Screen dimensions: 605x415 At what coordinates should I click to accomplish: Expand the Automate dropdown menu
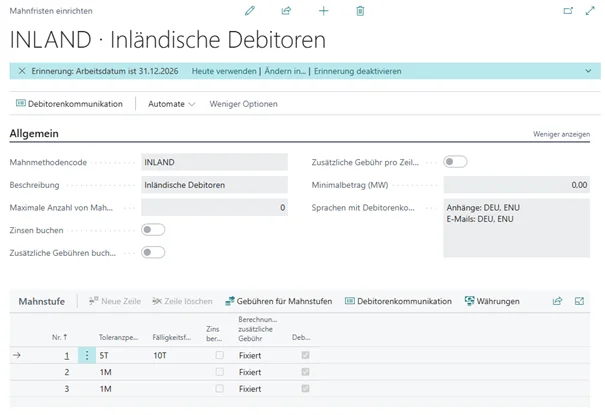click(x=171, y=104)
